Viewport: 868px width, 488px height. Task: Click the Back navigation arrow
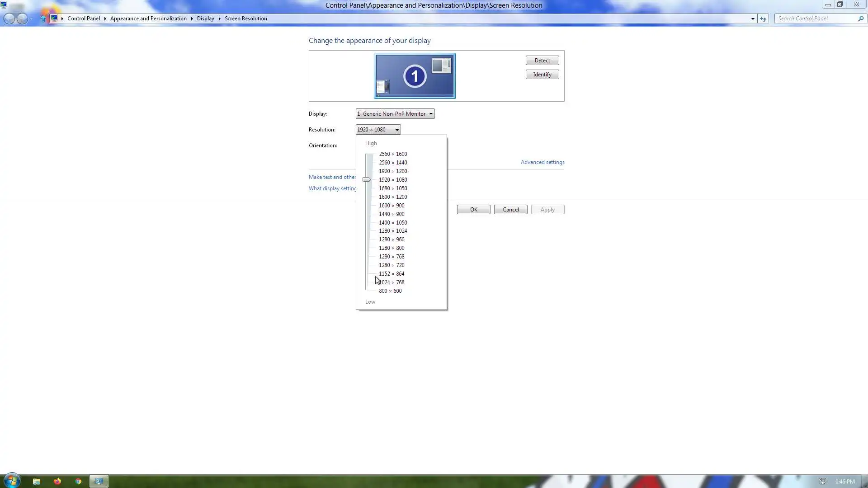click(x=9, y=19)
